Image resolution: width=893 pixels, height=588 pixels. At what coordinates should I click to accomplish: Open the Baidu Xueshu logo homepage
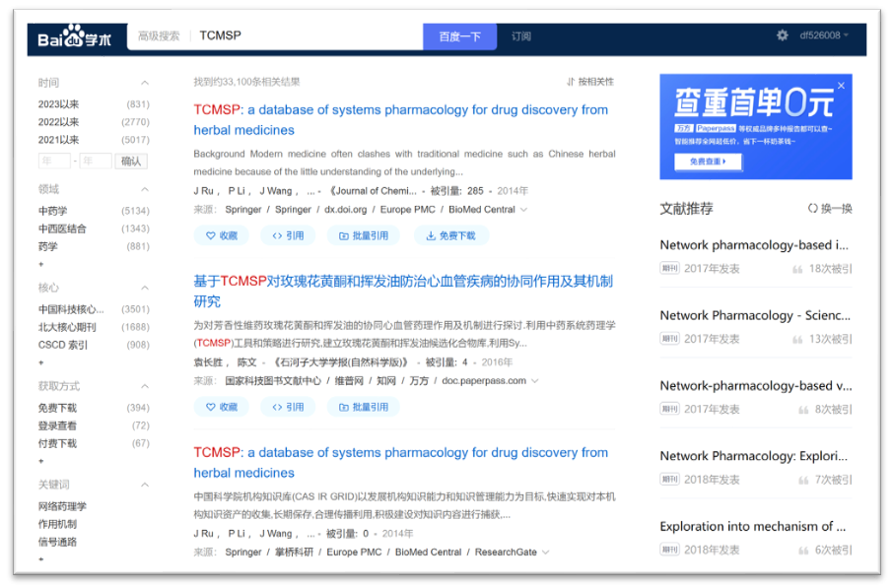coord(74,36)
